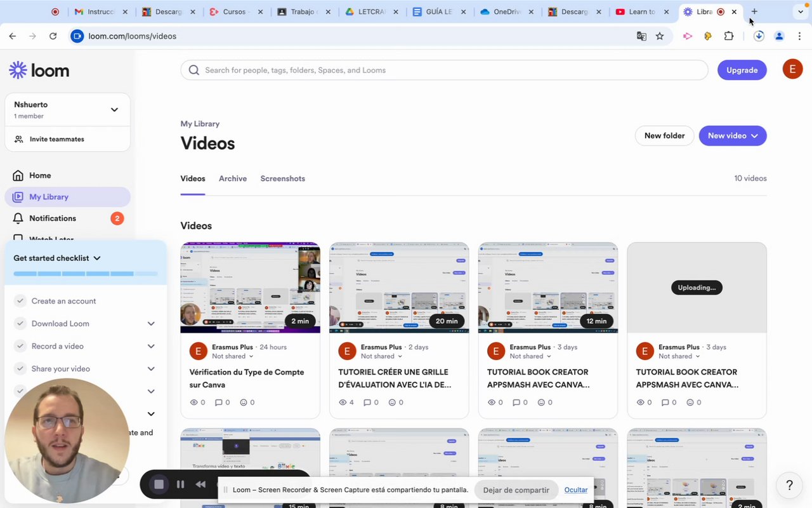Click the views icon on Vérification du Type video
812x508 pixels.
pyautogui.click(x=194, y=403)
